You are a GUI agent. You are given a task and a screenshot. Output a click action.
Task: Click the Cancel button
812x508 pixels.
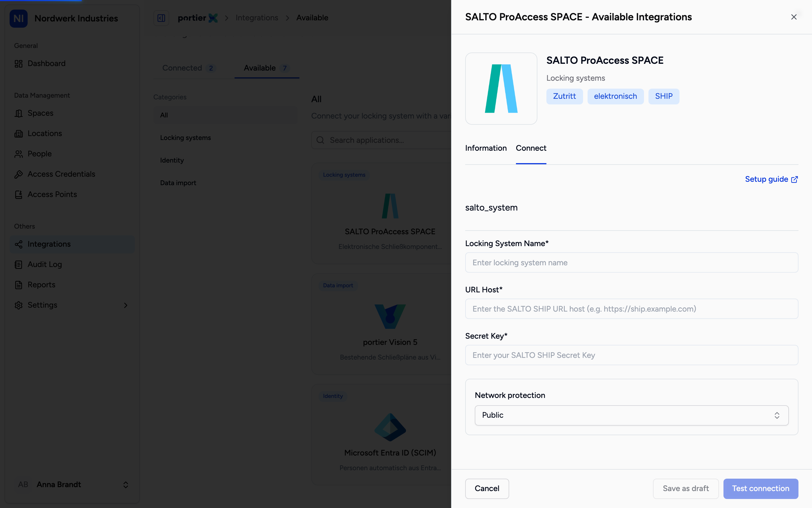(x=487, y=489)
